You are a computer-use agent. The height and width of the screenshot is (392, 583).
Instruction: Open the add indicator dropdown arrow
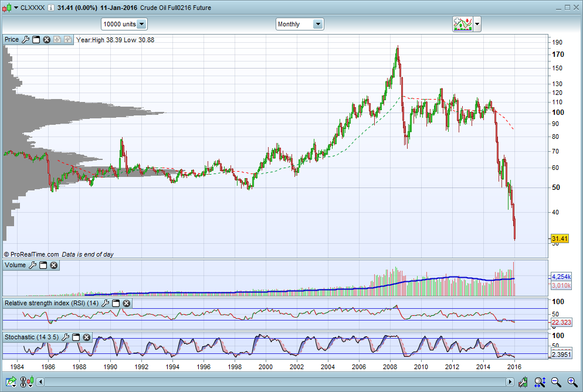coord(477,24)
